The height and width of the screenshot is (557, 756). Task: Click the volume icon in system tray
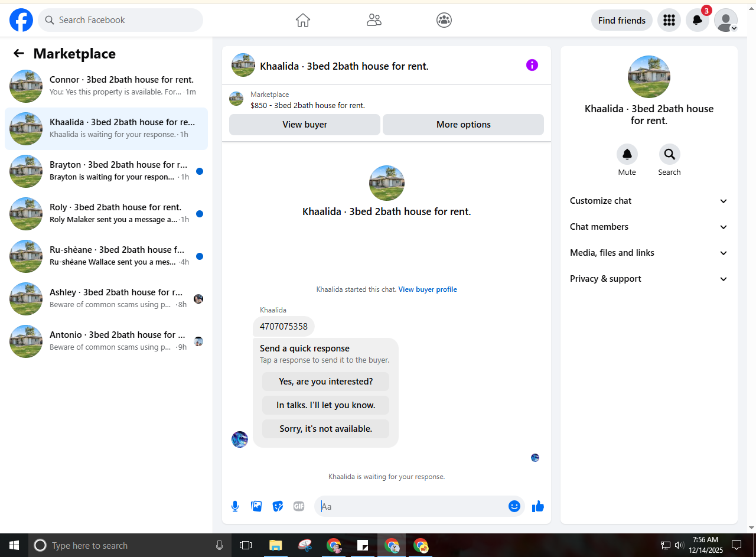pyautogui.click(x=679, y=545)
